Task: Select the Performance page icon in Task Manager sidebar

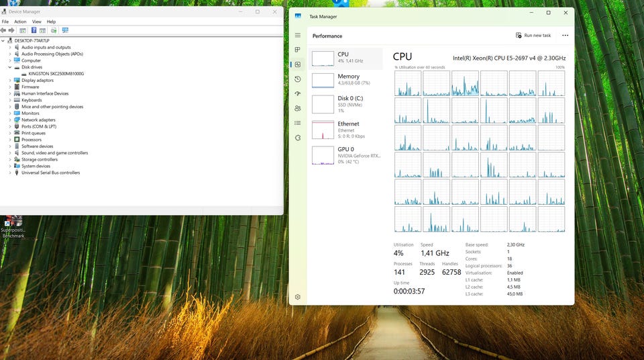Action: point(298,64)
